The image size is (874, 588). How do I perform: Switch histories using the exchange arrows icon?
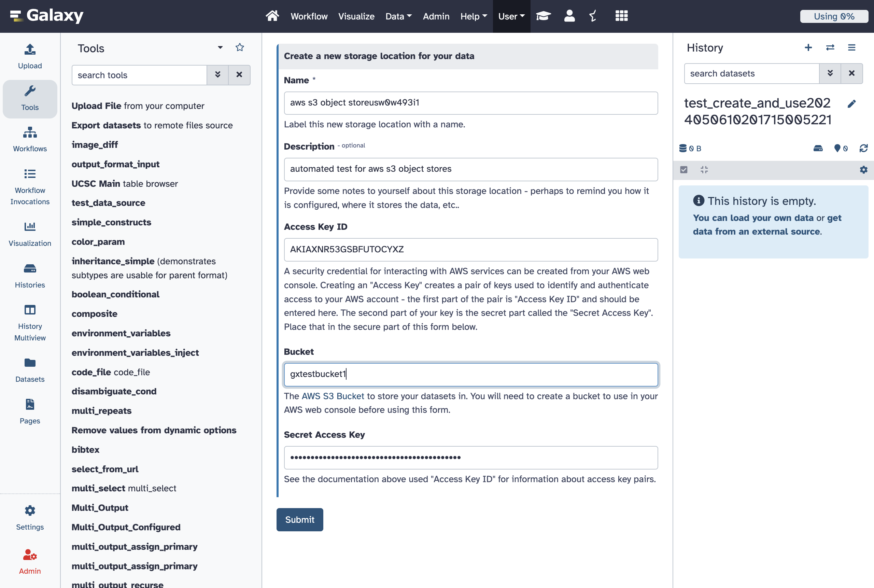click(830, 47)
